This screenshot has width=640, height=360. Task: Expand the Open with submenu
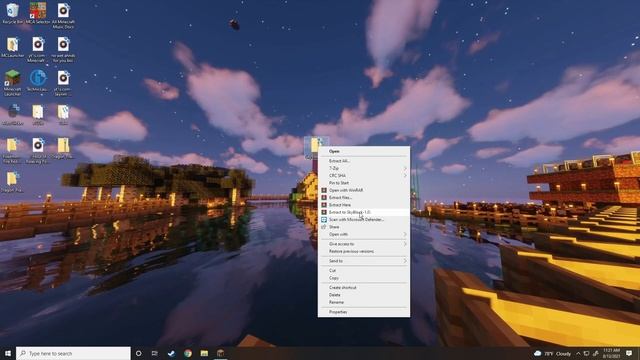(x=364, y=234)
